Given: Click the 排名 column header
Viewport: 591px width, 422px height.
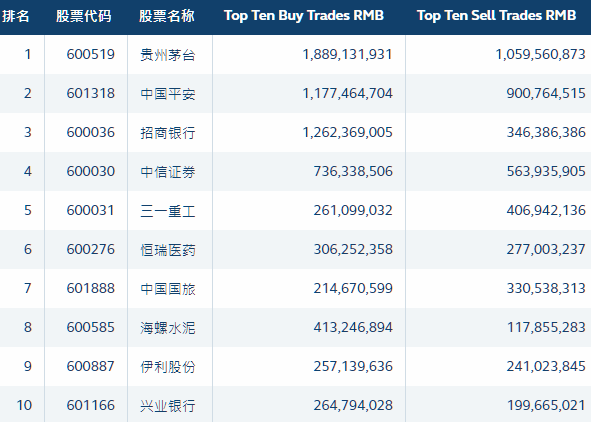Looking at the screenshot, I should pos(15,16).
